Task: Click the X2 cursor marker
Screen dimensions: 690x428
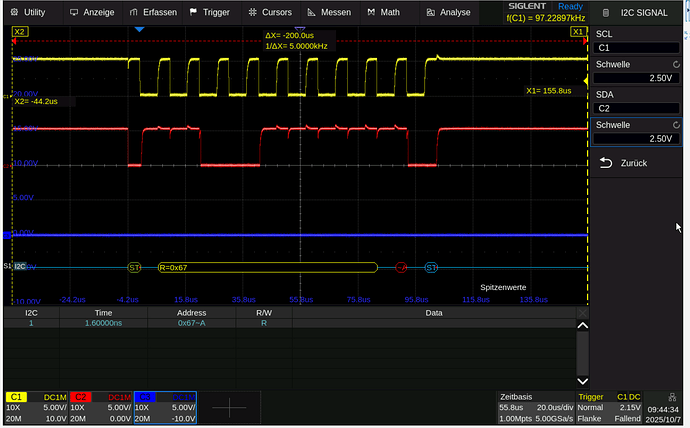Action: (19, 32)
